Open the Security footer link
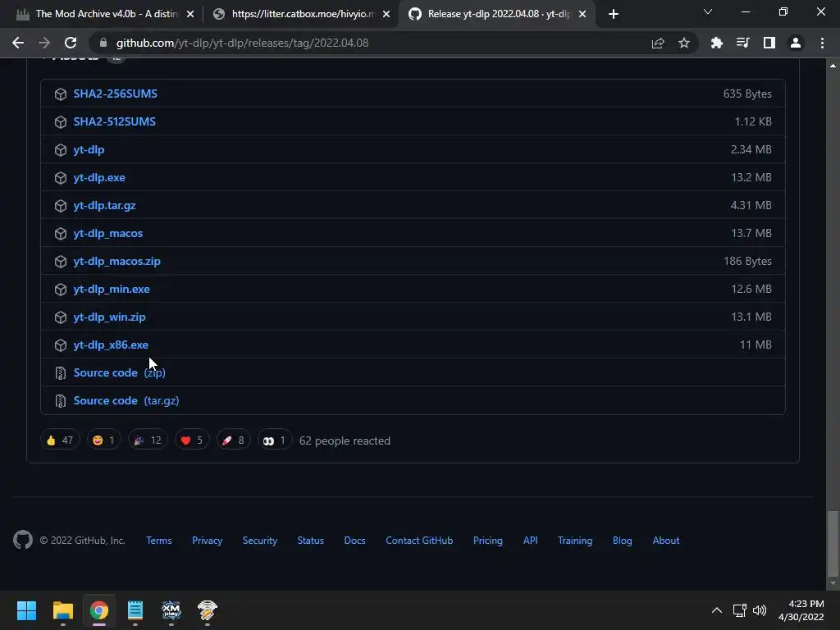The image size is (840, 630). click(x=260, y=541)
